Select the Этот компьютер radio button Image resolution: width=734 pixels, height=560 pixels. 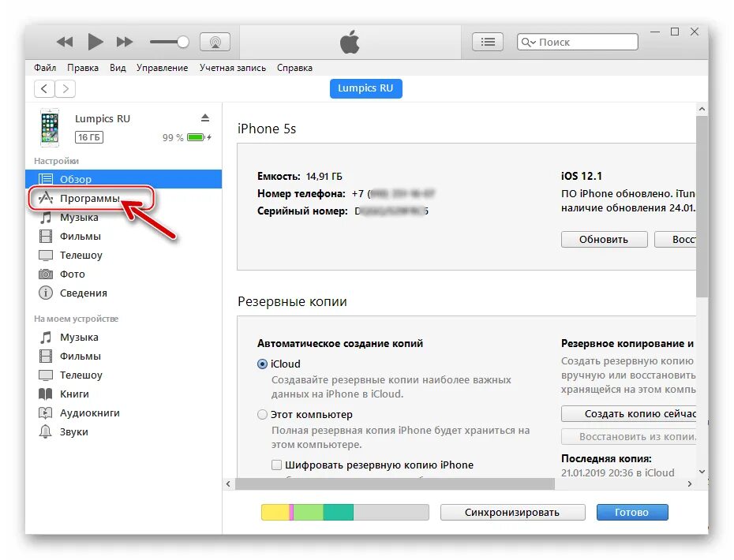point(263,415)
